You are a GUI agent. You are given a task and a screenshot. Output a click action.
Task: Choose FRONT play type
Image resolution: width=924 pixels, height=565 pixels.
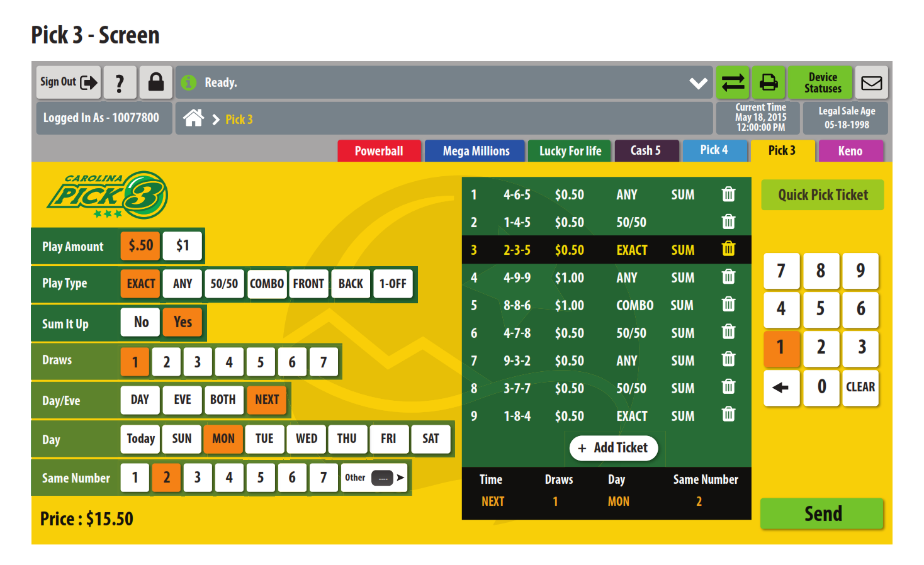(308, 284)
